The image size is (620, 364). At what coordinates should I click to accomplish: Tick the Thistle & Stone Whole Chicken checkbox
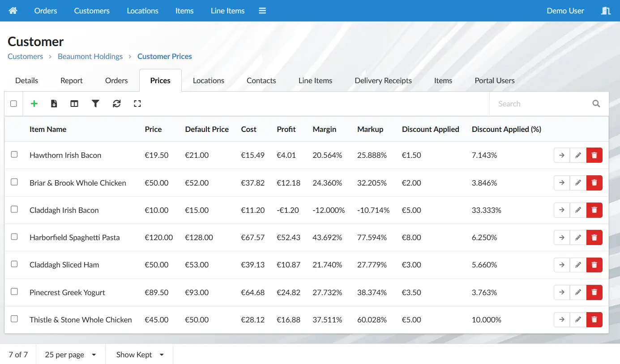(14, 319)
